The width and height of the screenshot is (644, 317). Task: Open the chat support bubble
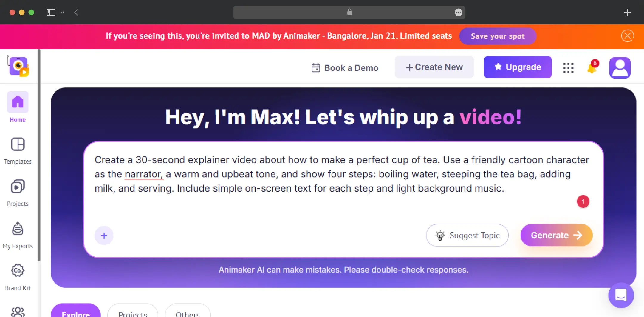[621, 295]
